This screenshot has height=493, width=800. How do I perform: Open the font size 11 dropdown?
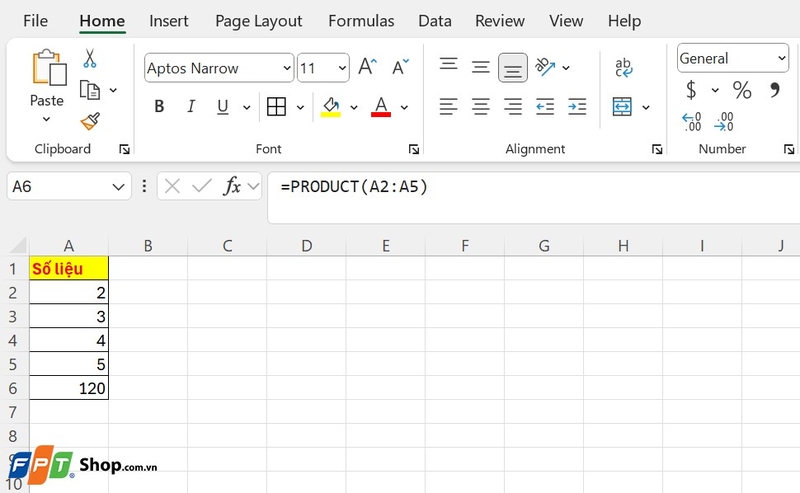[x=342, y=68]
